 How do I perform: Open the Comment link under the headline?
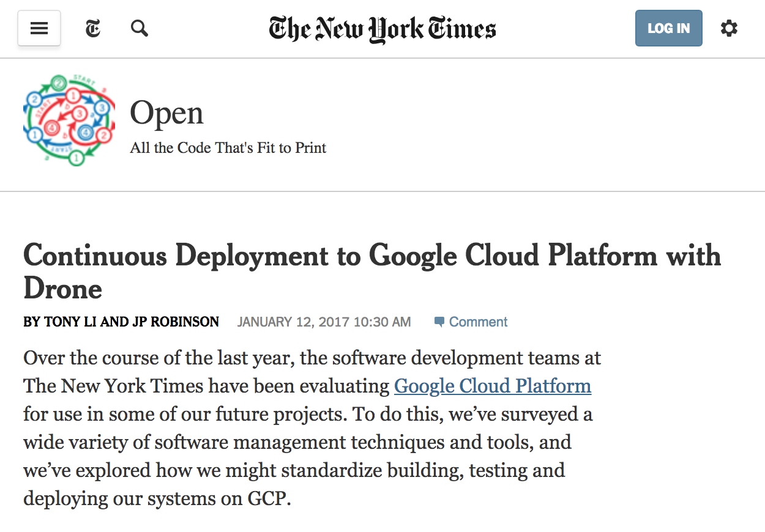(x=478, y=322)
